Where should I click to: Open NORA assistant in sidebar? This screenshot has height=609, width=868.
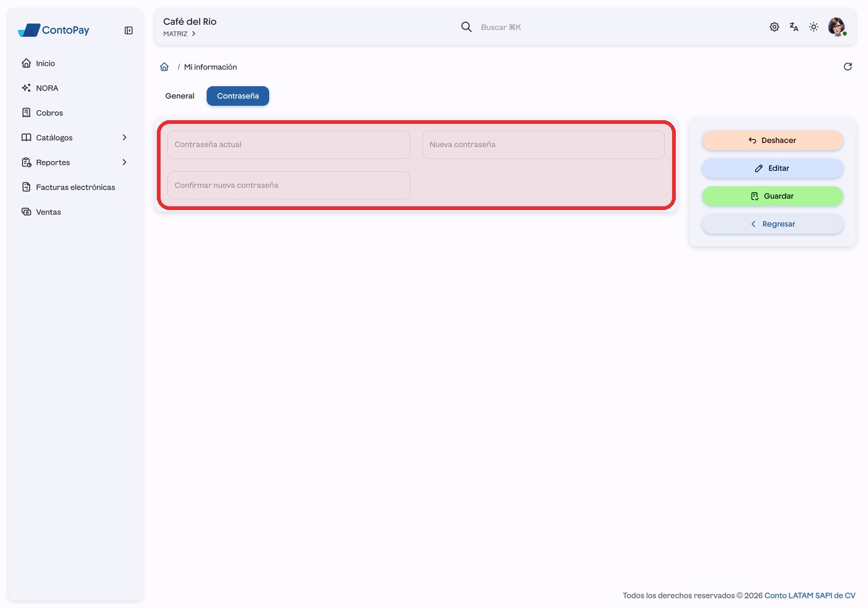tap(75, 88)
